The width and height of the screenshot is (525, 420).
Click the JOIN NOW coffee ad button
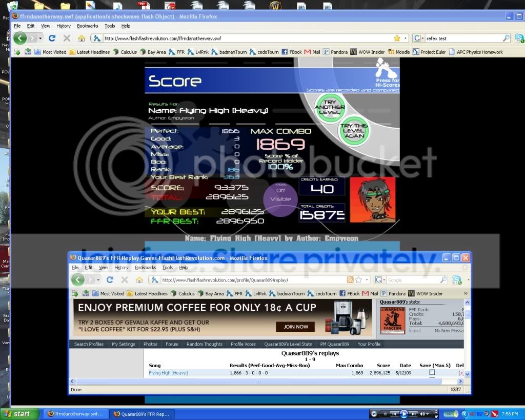pyautogui.click(x=295, y=327)
